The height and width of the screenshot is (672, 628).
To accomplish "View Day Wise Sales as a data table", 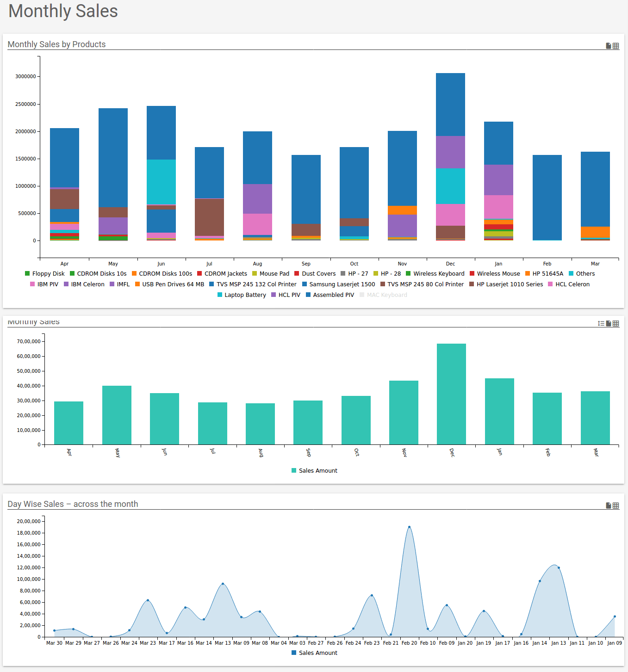I will pos(616,506).
